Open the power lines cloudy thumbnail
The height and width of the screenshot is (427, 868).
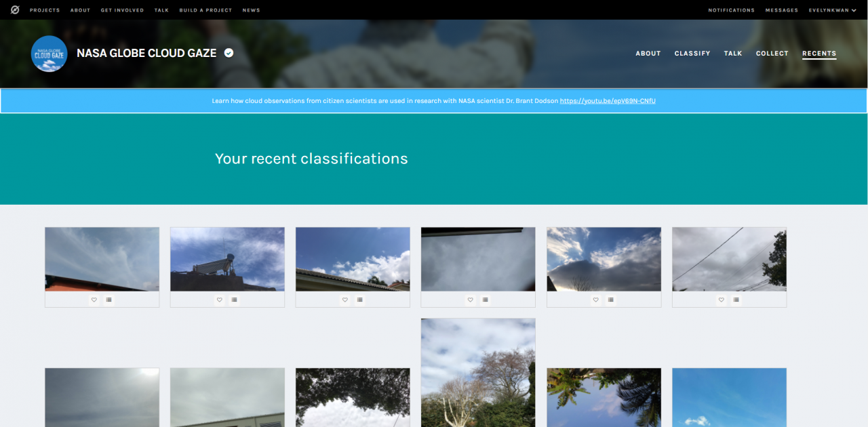(x=729, y=259)
